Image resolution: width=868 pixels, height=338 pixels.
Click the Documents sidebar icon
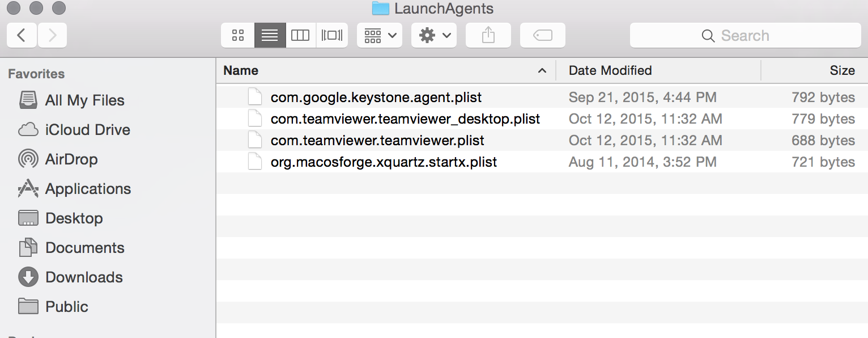[28, 248]
